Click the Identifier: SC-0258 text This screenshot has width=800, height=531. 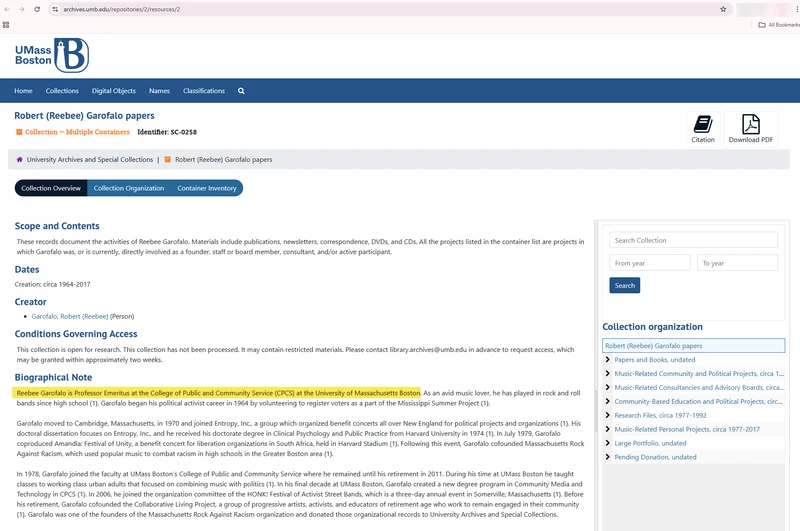click(x=167, y=132)
